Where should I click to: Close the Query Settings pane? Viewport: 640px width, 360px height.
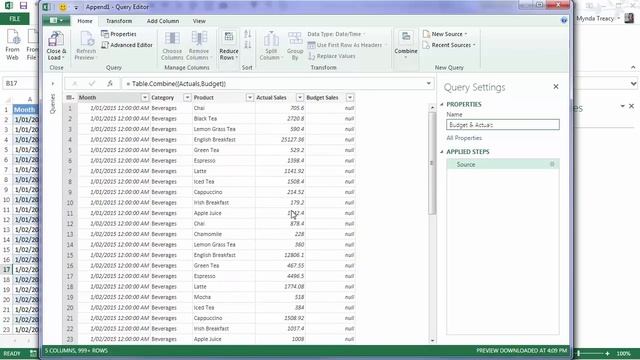pos(556,87)
